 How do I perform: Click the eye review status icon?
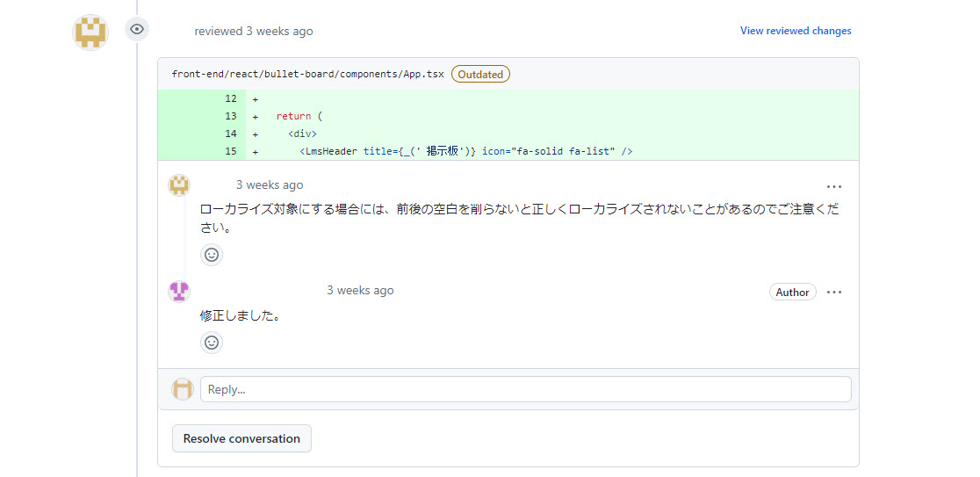point(137,30)
